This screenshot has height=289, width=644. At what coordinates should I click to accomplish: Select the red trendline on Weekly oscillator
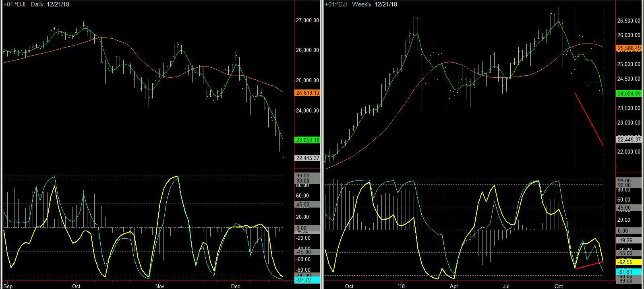tap(589, 265)
